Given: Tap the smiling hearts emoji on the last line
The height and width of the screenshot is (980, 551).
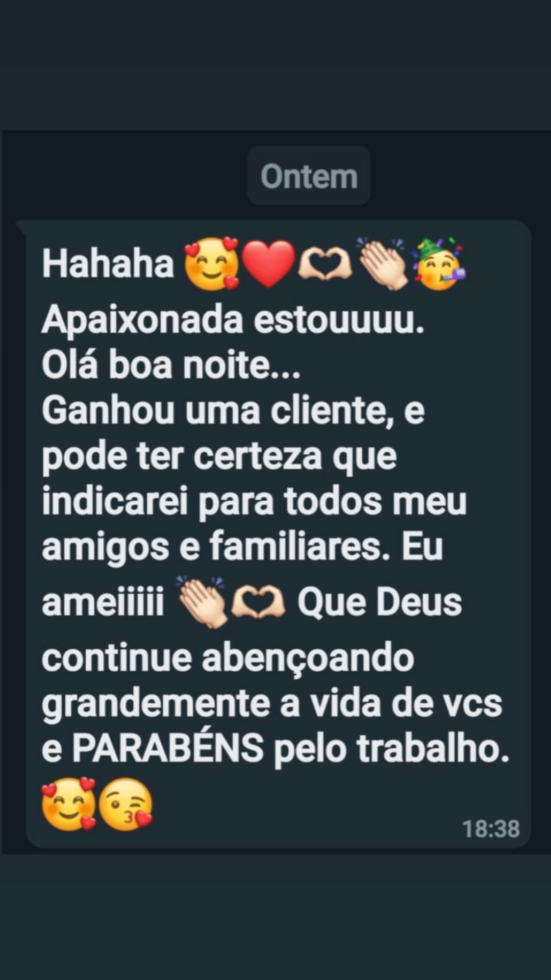Looking at the screenshot, I should 69,805.
